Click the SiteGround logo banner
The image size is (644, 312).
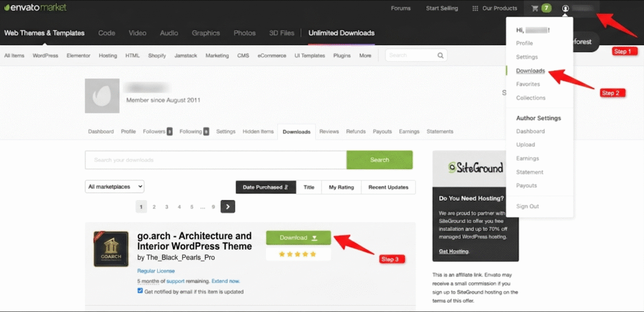pyautogui.click(x=475, y=167)
